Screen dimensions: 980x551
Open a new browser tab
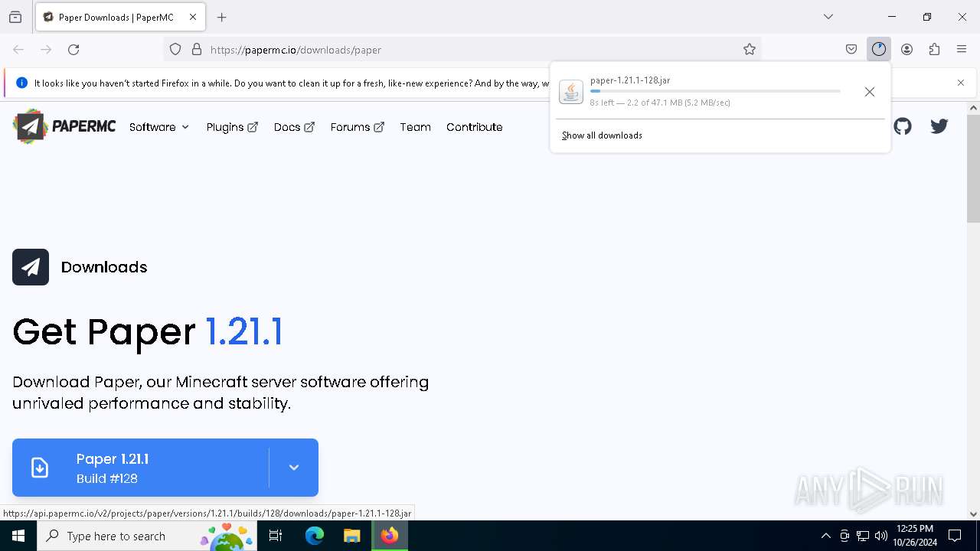[222, 17]
